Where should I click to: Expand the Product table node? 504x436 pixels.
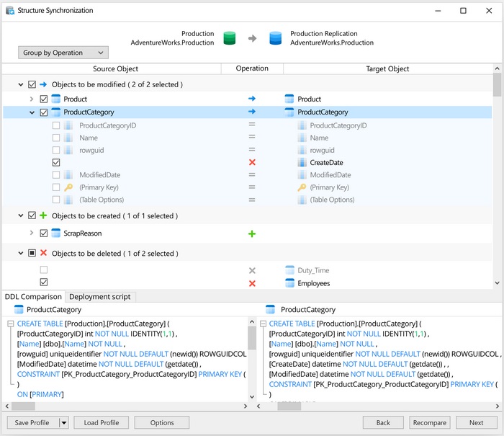[32, 99]
